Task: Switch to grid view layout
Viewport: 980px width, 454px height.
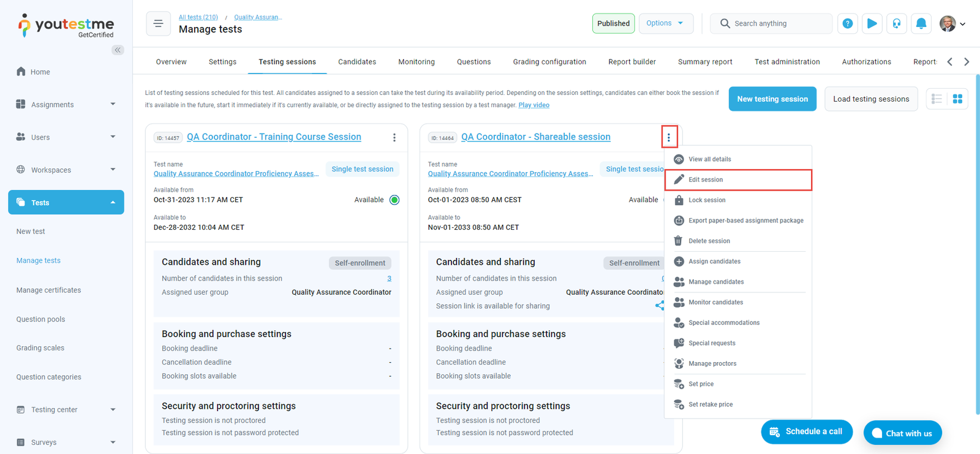Action: 957,99
